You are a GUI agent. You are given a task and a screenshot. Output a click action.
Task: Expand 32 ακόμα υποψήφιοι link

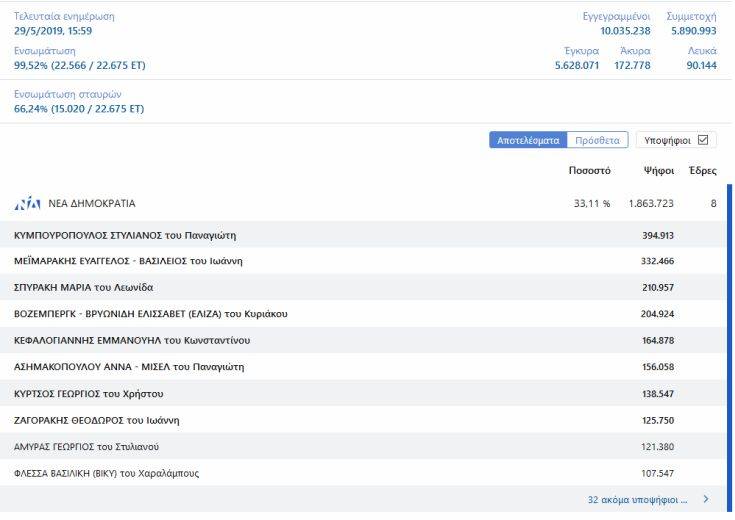pyautogui.click(x=637, y=499)
